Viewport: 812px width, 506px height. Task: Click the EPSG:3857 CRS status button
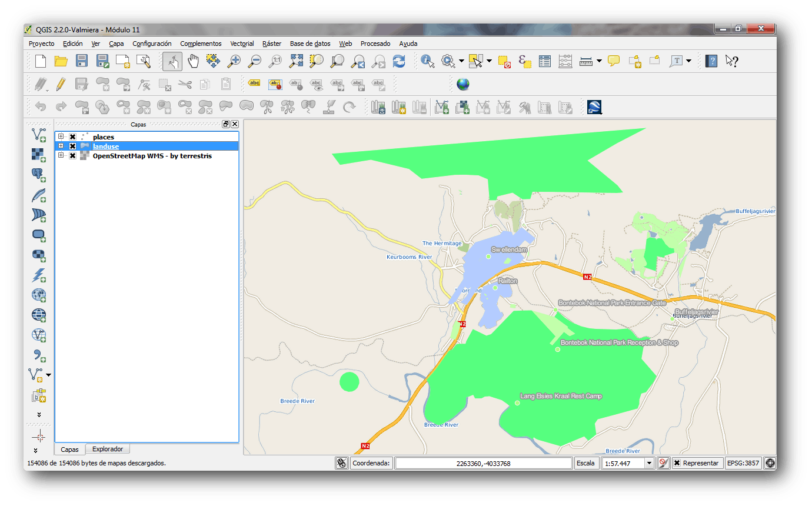tap(743, 463)
